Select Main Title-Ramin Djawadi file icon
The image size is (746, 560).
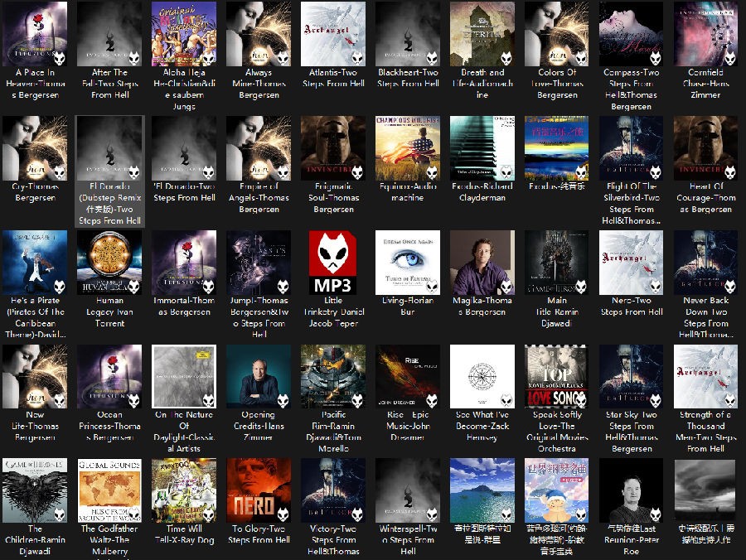pyautogui.click(x=557, y=263)
